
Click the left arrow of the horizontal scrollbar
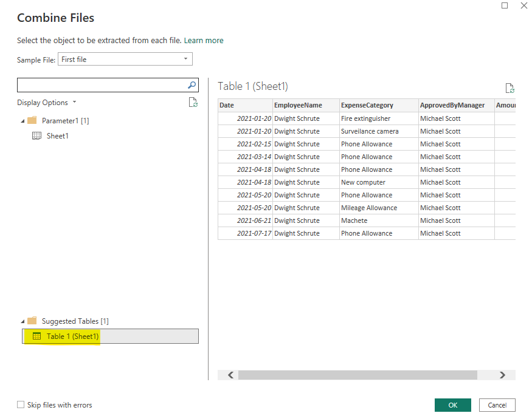[230, 375]
